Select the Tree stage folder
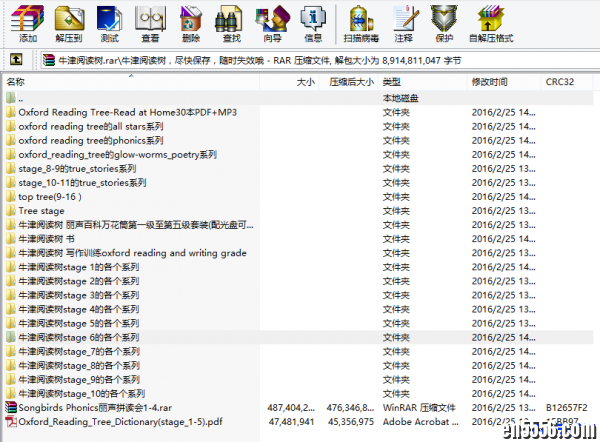This screenshot has height=442, width=600. (x=41, y=211)
